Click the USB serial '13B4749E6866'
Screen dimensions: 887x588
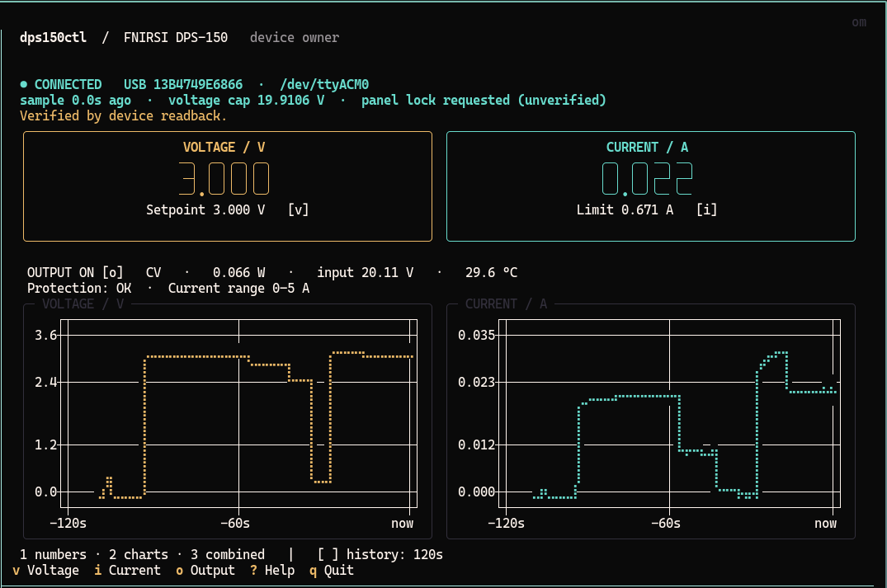click(198, 84)
